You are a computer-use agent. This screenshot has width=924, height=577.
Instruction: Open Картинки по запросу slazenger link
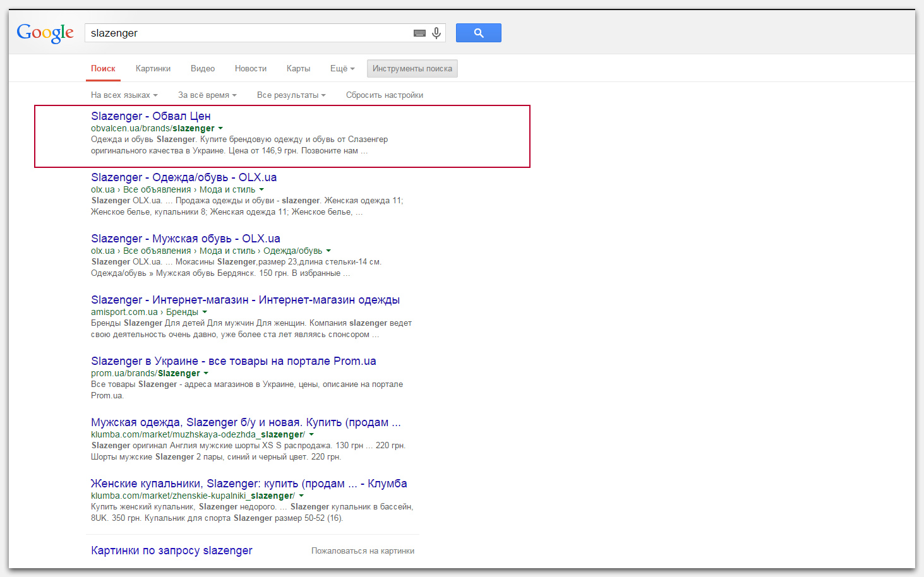[x=172, y=550]
